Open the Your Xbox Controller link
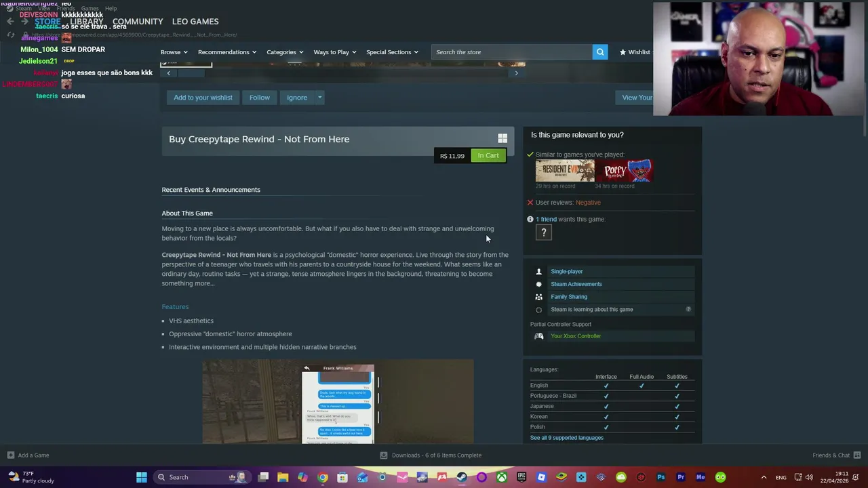Screen dimensions: 868x488 click(576, 336)
